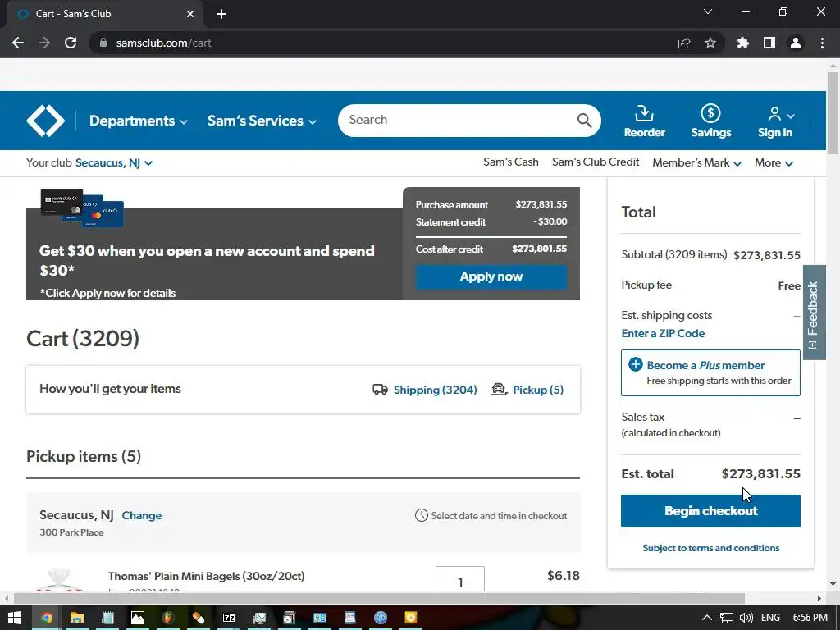Open 7-Zip icon in taskbar
The image size is (840, 630).
point(229,618)
